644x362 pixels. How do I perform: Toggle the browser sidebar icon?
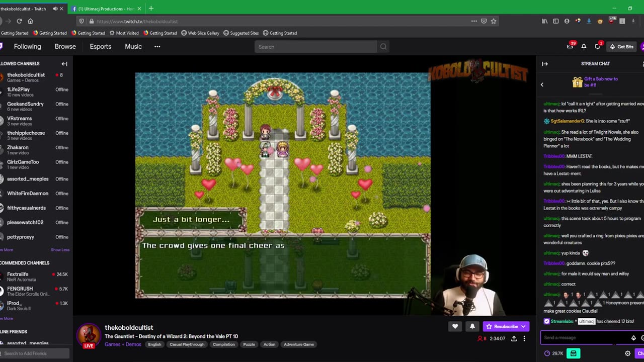pyautogui.click(x=555, y=21)
